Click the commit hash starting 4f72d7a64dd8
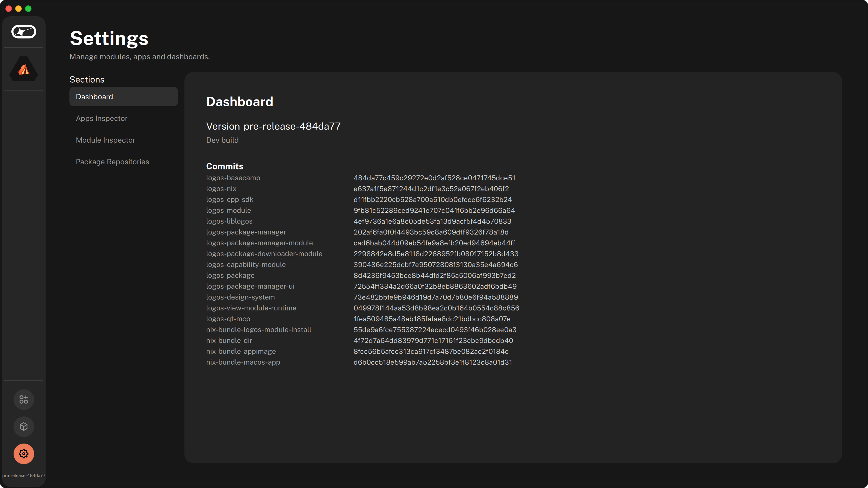The height and width of the screenshot is (488, 868). 433,341
